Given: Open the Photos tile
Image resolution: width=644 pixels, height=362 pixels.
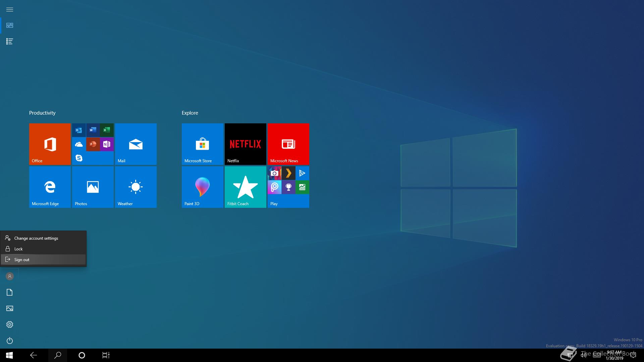Looking at the screenshot, I should click(93, 187).
